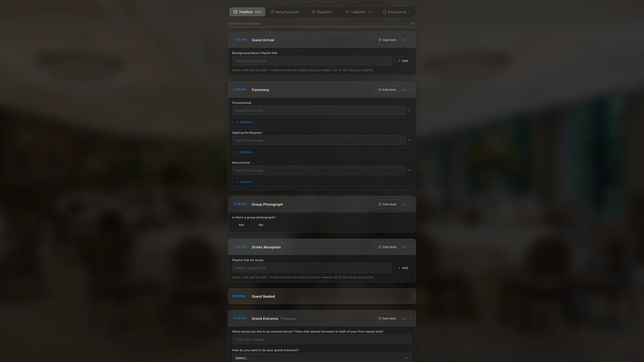
Task: Open the grand entrance Select dropdown
Action: pos(322,358)
